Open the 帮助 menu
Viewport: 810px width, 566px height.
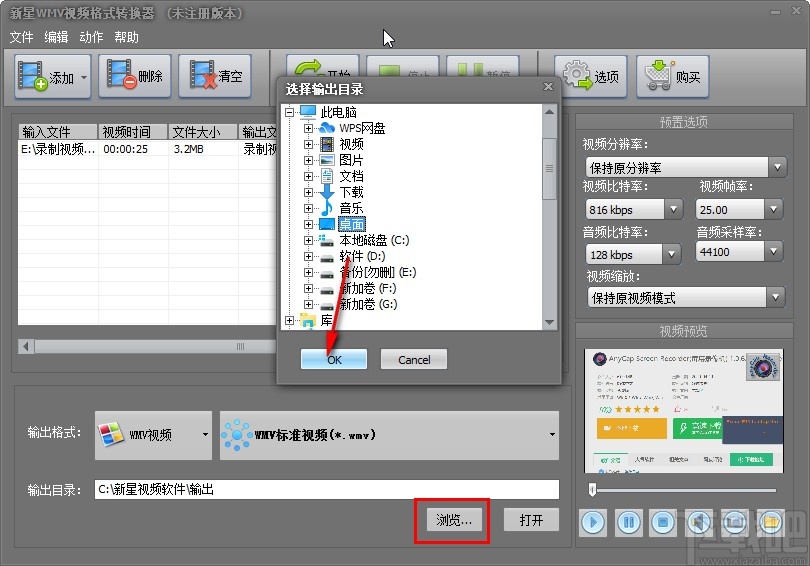click(127, 37)
